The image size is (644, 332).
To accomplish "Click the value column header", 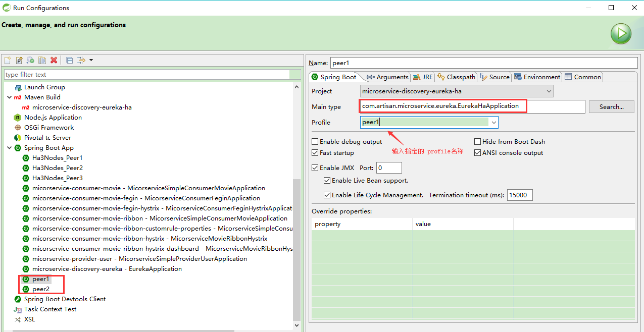I will 463,224.
